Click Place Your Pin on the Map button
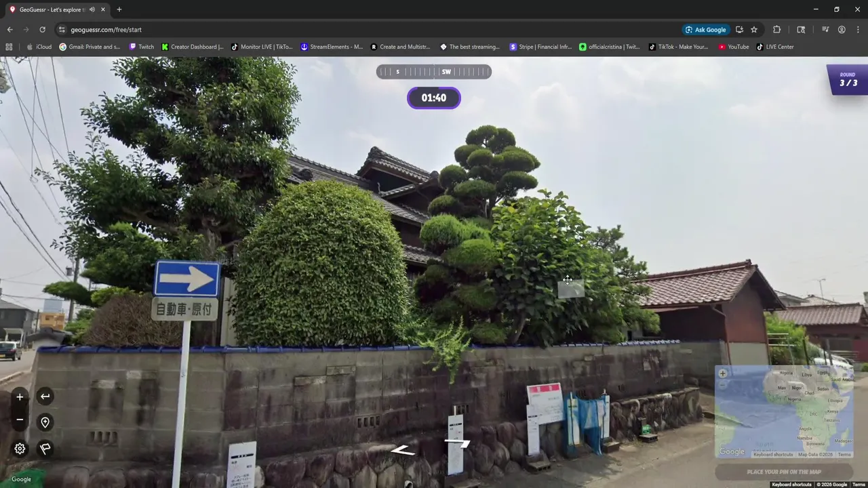This screenshot has width=868, height=488. coord(784,472)
